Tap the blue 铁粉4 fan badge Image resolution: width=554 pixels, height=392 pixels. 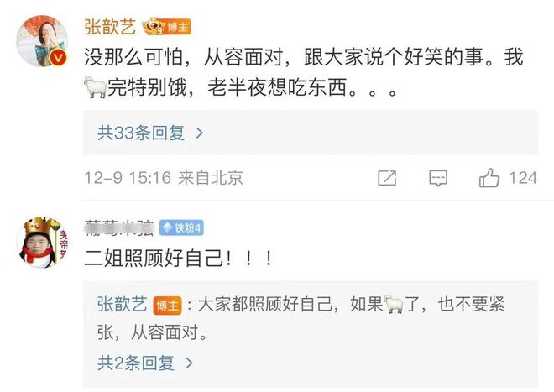181,228
